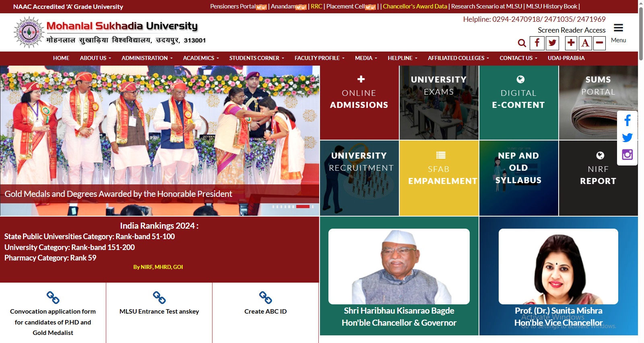Open University Exams tile
This screenshot has height=343, width=644.
(439, 103)
